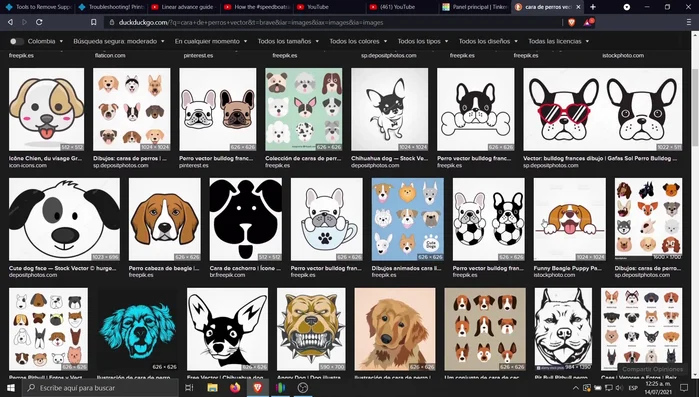
Task: Open Firefox from the taskbar
Action: point(235,388)
